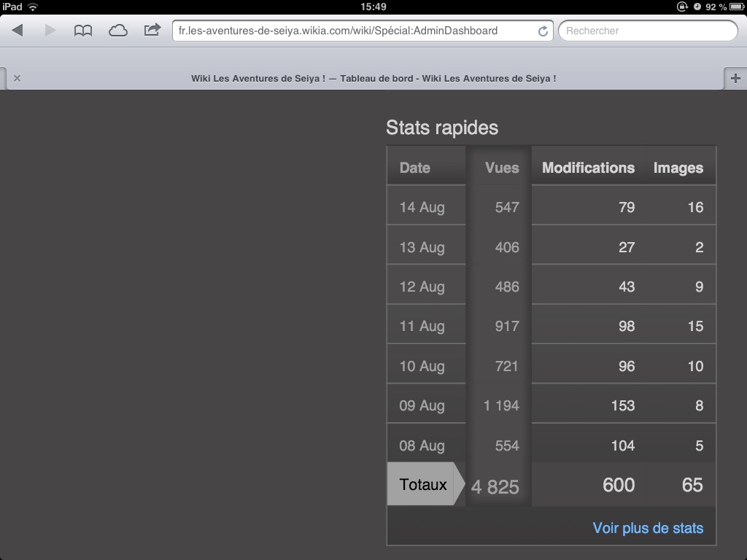Image resolution: width=747 pixels, height=560 pixels.
Task: Tap the battery indicator
Action: (737, 7)
